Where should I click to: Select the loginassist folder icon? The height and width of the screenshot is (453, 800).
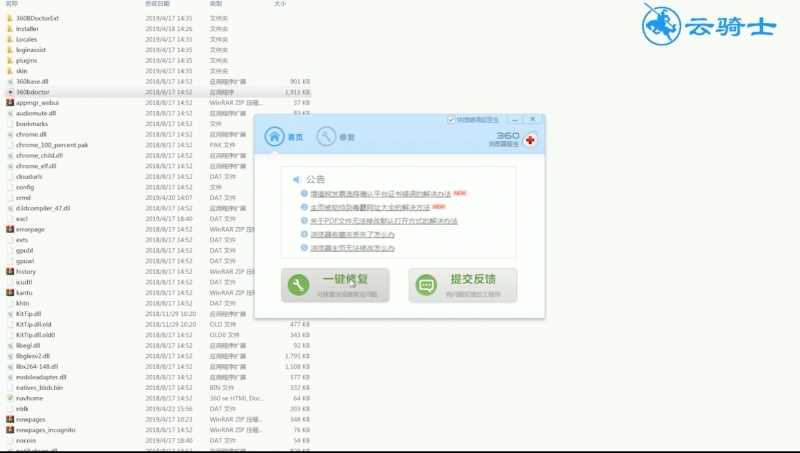pyautogui.click(x=10, y=50)
